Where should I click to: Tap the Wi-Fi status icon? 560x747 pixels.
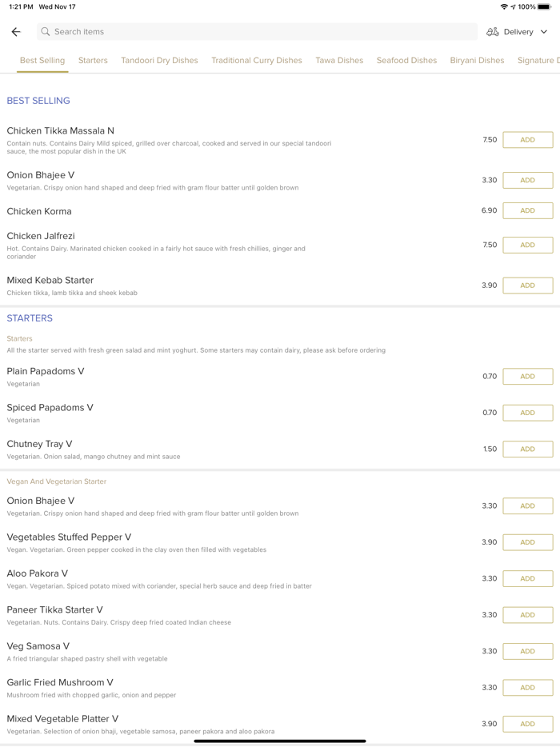coord(504,6)
